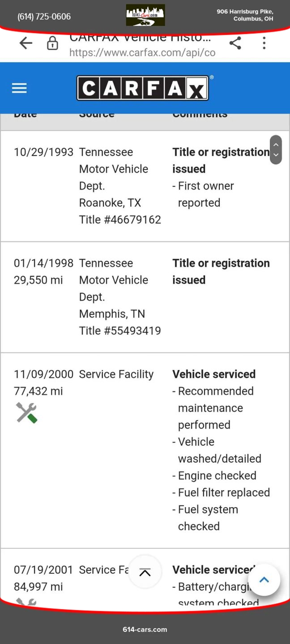The height and width of the screenshot is (644, 290).
Task: Open the 614-cars.com footer link
Action: [145, 629]
